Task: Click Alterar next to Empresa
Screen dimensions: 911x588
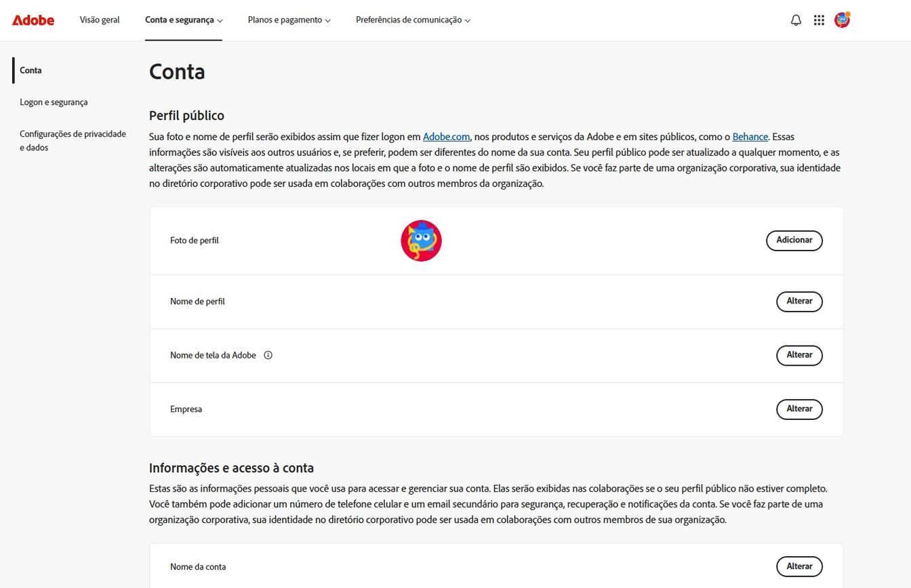Action: (799, 408)
